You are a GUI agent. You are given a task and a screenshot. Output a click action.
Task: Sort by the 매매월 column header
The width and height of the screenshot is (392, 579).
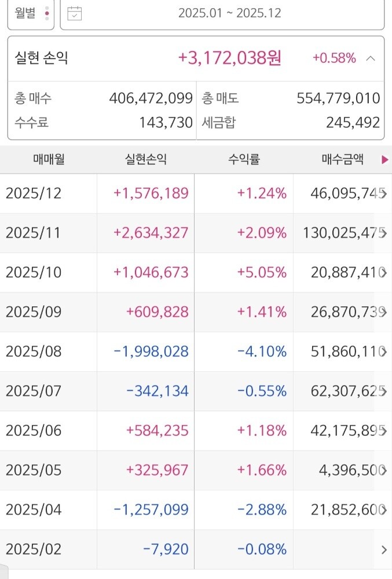click(x=49, y=160)
